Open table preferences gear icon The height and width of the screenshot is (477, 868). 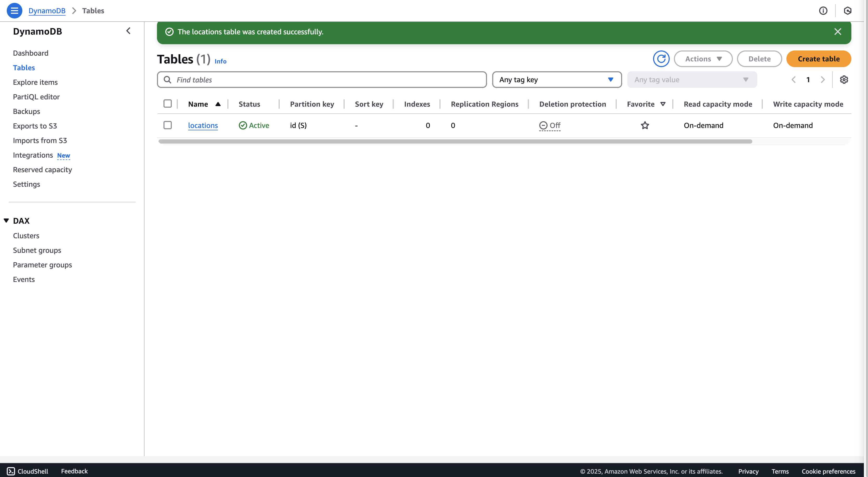[x=844, y=80]
